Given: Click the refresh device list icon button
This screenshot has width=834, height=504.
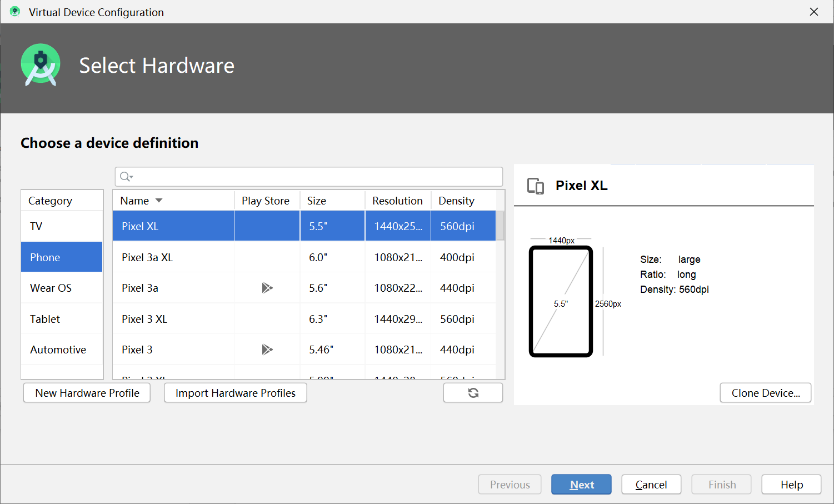Looking at the screenshot, I should (x=473, y=393).
